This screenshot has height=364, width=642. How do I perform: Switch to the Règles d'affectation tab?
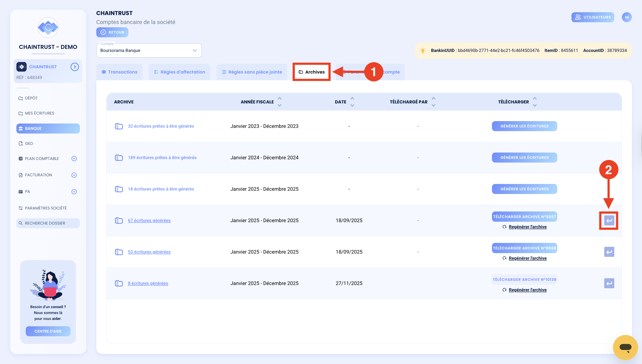coord(179,72)
